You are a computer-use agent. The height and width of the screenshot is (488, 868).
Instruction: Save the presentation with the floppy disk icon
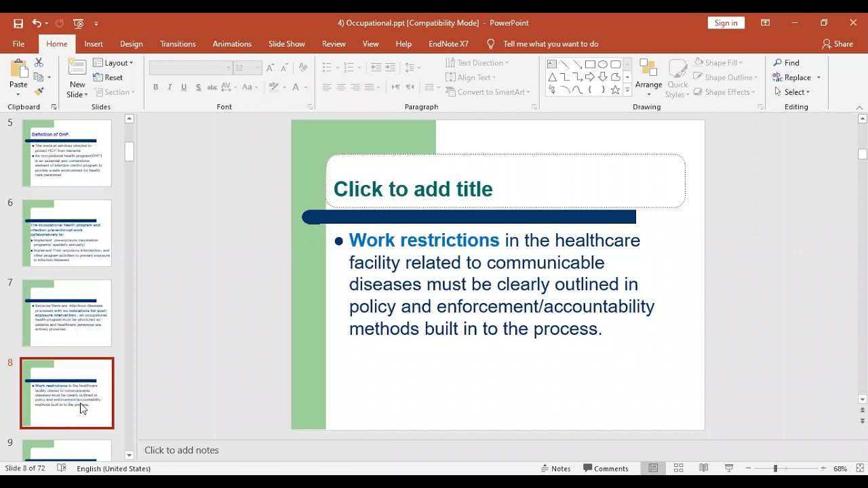click(18, 23)
